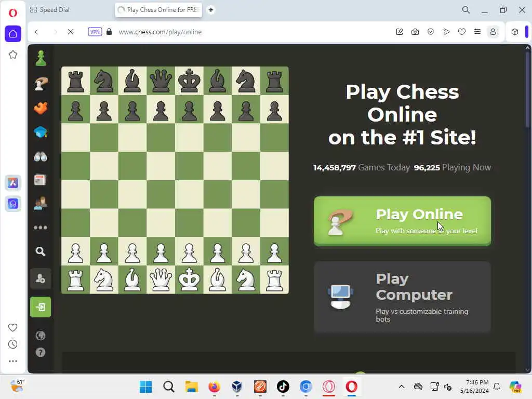
Task: Switch to the Speed Dial tab
Action: [x=50, y=10]
